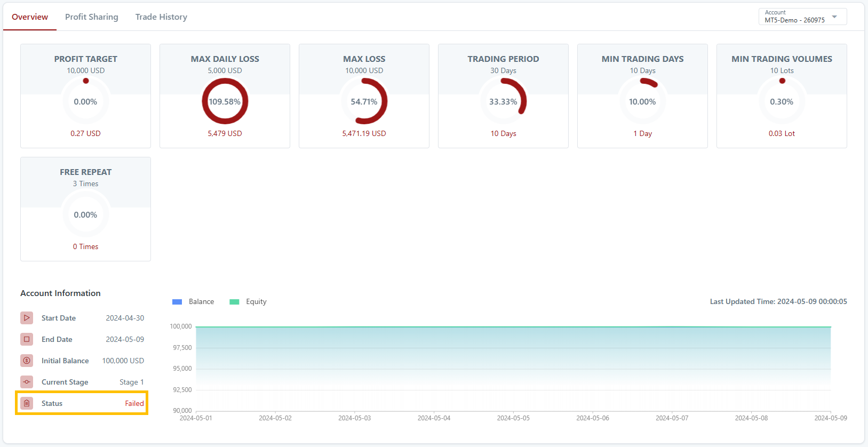
Task: Click the Failed status text
Action: pos(134,403)
